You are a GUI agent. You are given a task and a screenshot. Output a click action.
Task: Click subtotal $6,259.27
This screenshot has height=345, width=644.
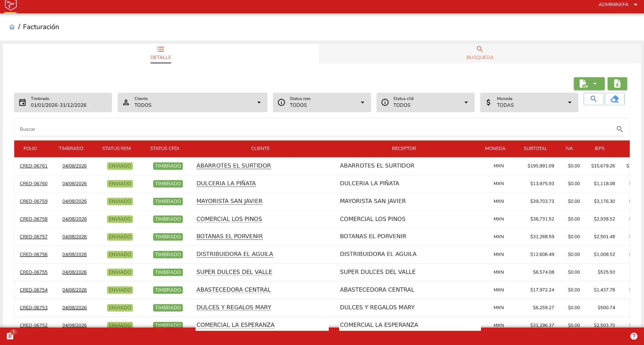coord(543,308)
